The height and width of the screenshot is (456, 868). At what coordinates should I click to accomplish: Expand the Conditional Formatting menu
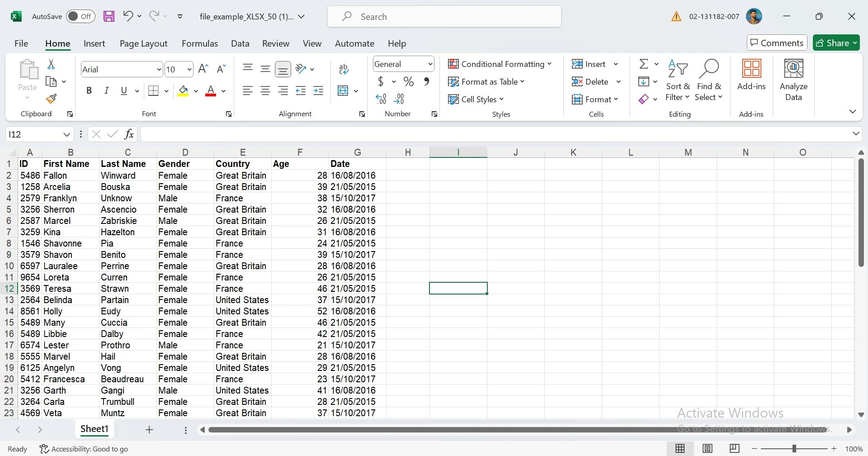tap(500, 64)
